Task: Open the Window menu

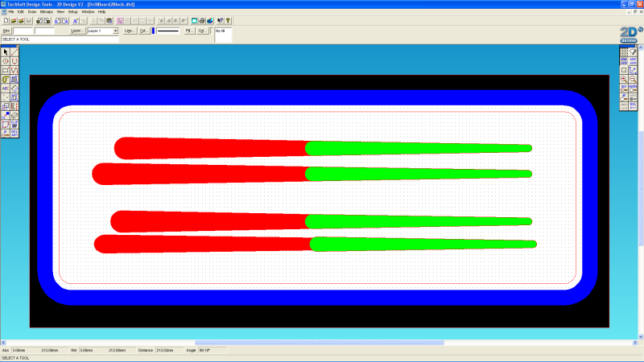Action: click(88, 12)
